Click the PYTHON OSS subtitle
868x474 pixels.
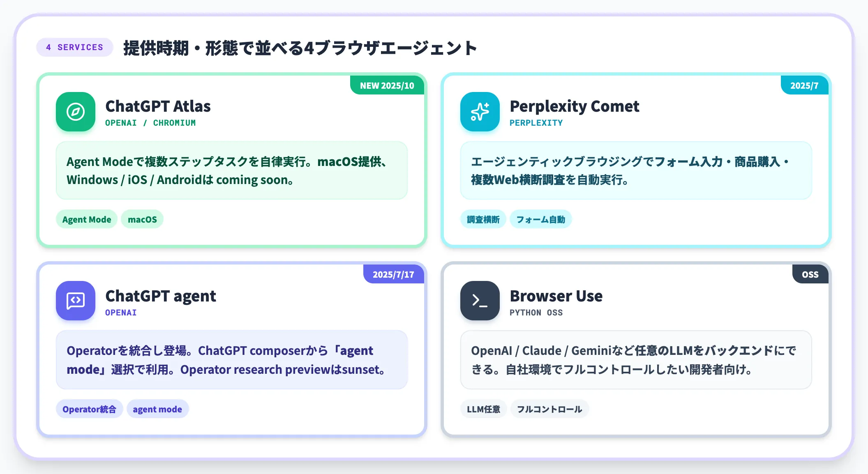point(536,313)
